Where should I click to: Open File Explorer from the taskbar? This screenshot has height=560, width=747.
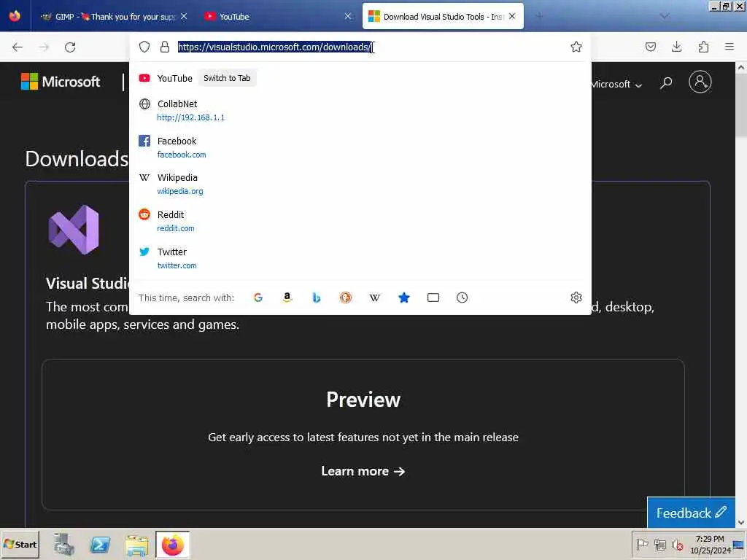coord(136,545)
